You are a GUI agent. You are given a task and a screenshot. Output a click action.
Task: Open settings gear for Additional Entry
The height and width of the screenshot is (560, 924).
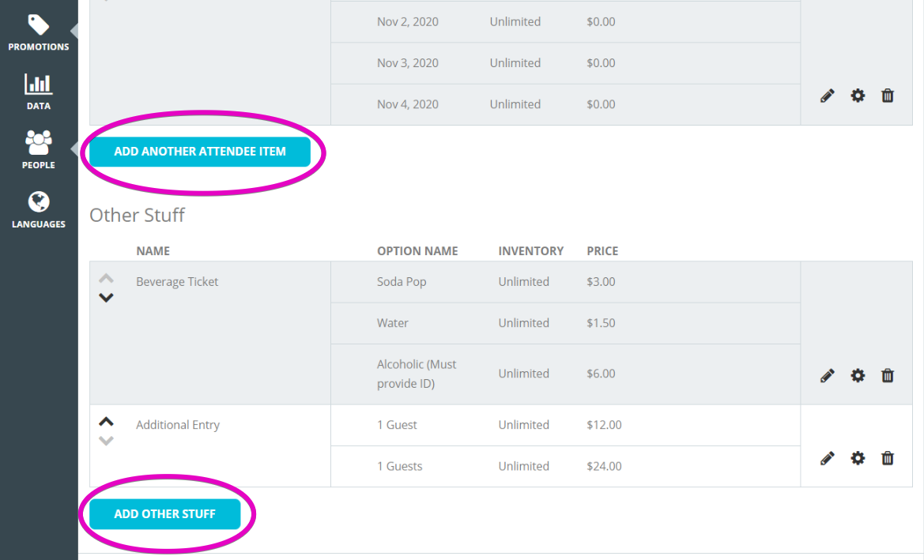[858, 458]
